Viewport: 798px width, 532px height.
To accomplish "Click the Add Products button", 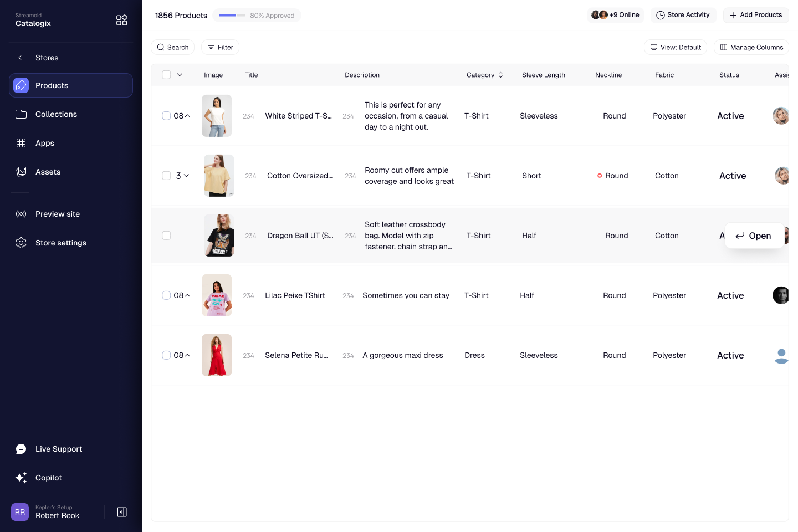I will (755, 15).
